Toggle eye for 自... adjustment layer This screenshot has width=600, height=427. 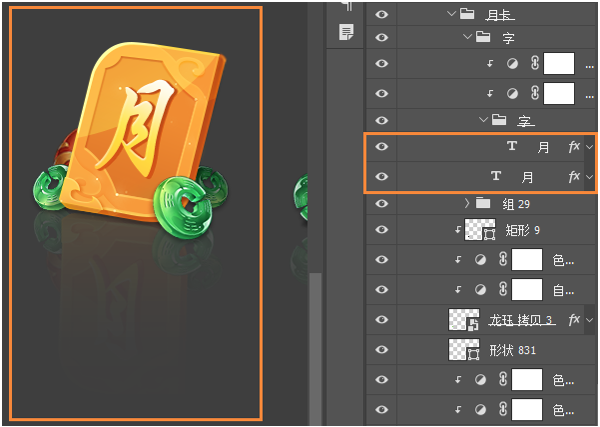tap(382, 290)
